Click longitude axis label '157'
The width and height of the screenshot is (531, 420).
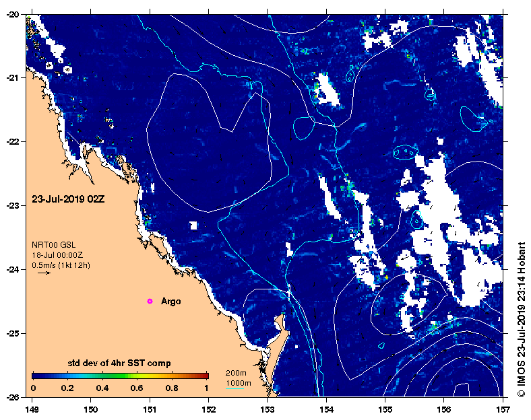click(503, 409)
